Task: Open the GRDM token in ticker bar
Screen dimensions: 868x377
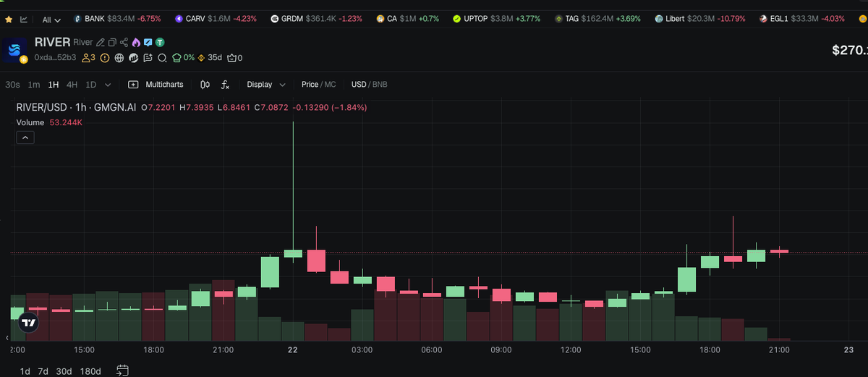Action: (x=317, y=18)
